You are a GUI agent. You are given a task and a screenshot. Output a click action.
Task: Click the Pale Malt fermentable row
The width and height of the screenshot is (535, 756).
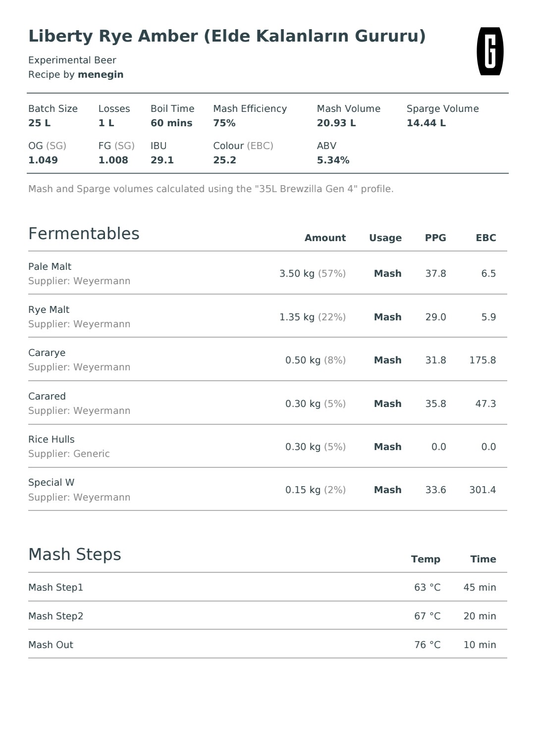(x=267, y=273)
